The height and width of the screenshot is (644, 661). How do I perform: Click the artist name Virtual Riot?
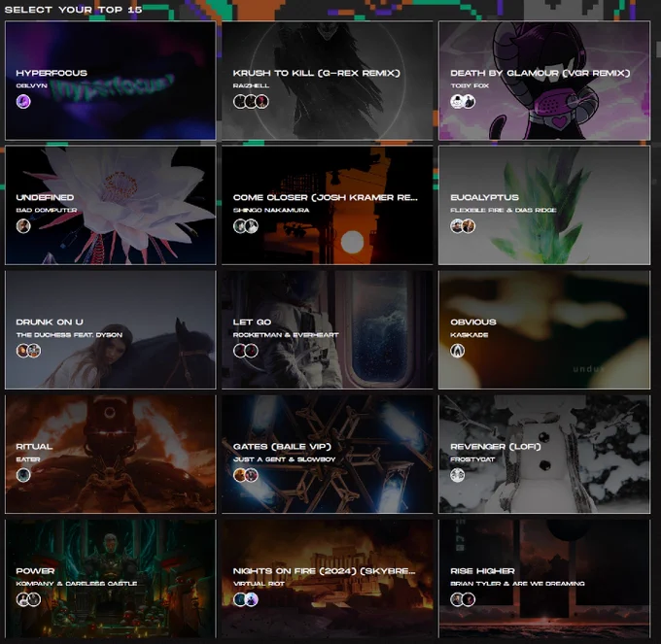pos(259,584)
